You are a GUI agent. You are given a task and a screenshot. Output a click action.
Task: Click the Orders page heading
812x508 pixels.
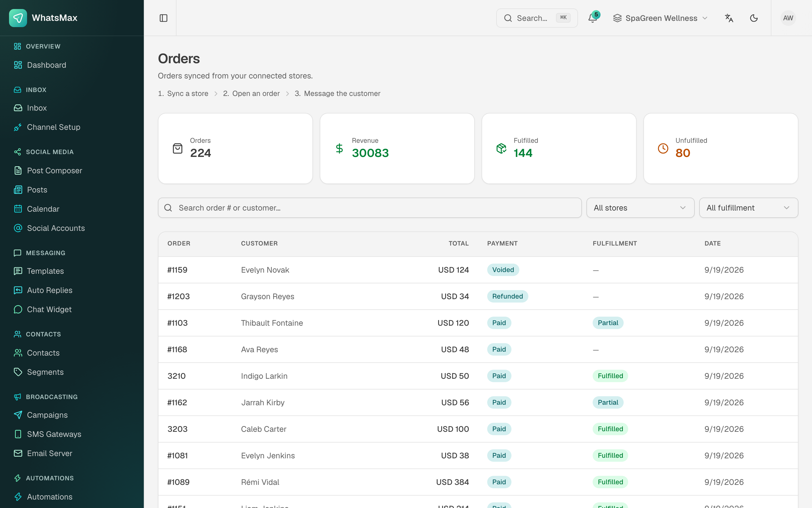(x=179, y=58)
